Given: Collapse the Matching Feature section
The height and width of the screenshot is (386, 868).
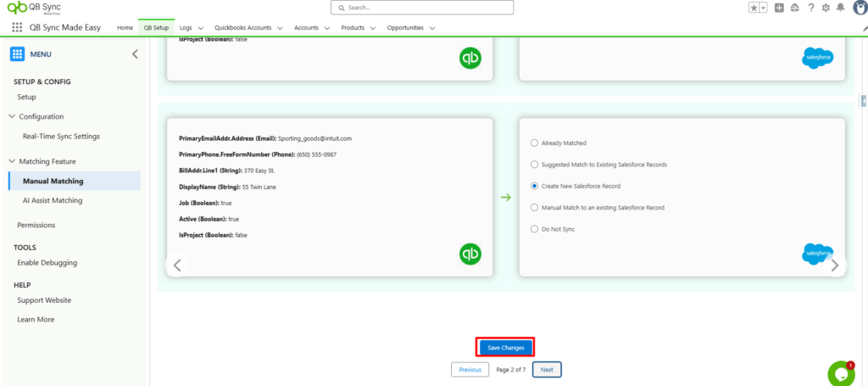Looking at the screenshot, I should tap(12, 161).
